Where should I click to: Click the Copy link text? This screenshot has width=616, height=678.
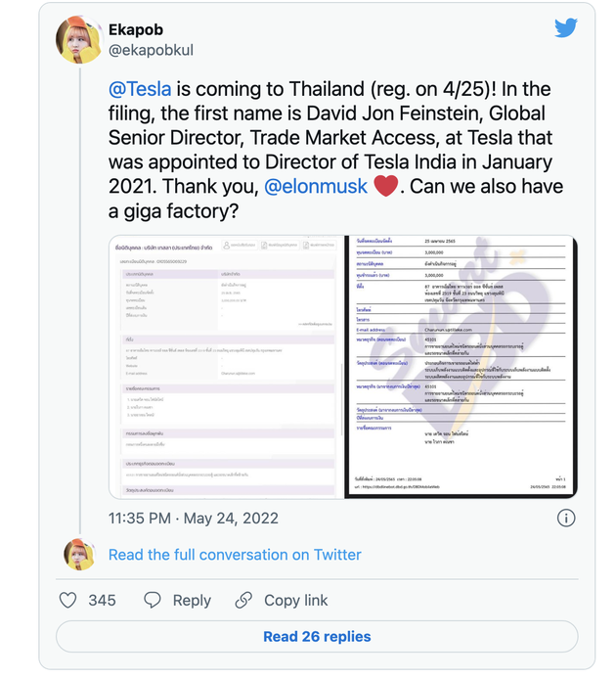(296, 600)
